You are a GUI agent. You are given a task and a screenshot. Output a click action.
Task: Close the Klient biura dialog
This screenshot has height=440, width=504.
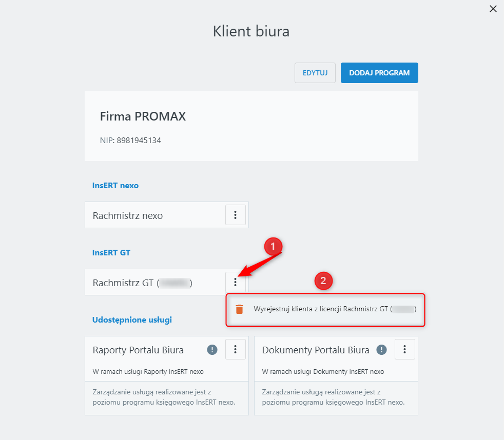pos(493,9)
